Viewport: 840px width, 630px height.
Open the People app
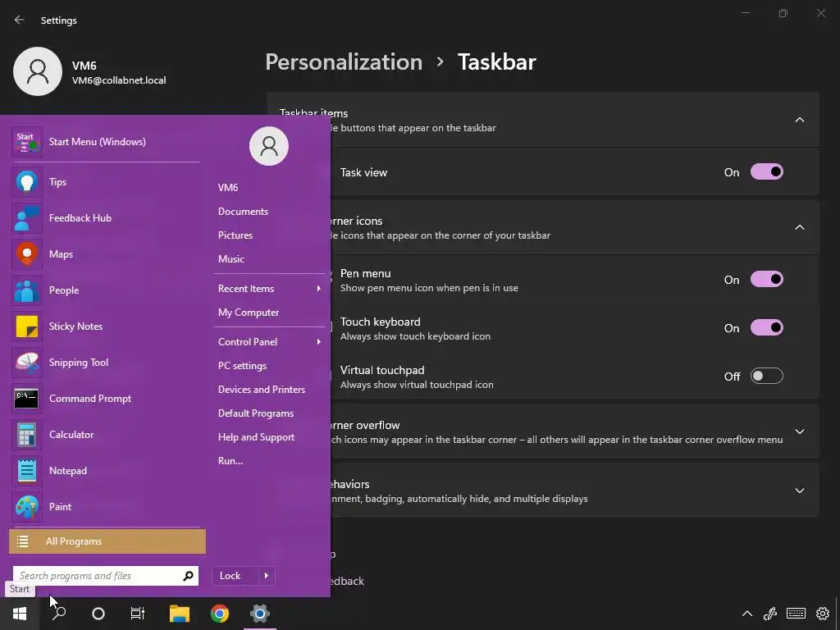click(106, 290)
